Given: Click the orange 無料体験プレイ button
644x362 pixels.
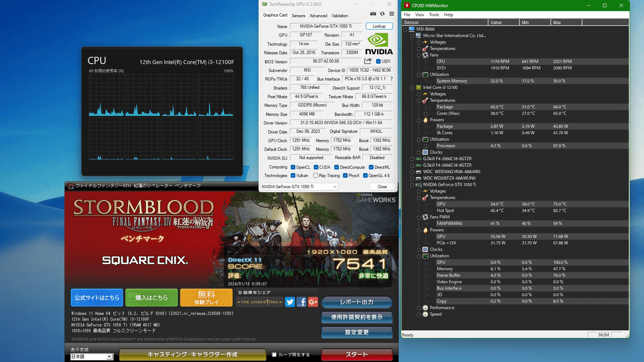Looking at the screenshot, I should [x=206, y=298].
